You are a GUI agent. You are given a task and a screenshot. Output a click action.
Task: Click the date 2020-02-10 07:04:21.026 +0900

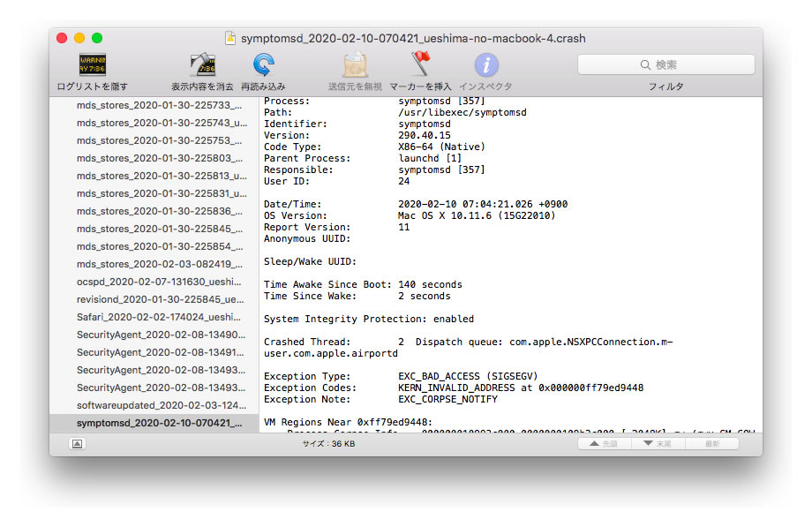click(483, 204)
